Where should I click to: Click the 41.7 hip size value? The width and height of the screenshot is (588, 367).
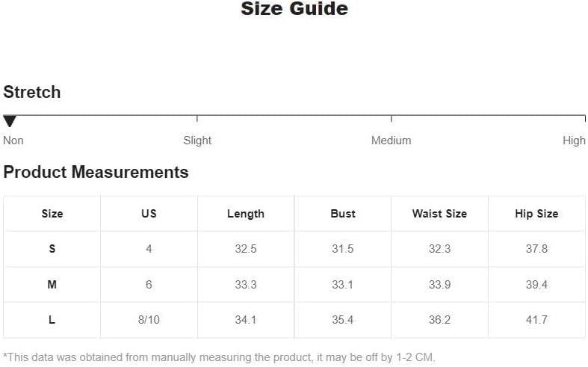pyautogui.click(x=536, y=320)
